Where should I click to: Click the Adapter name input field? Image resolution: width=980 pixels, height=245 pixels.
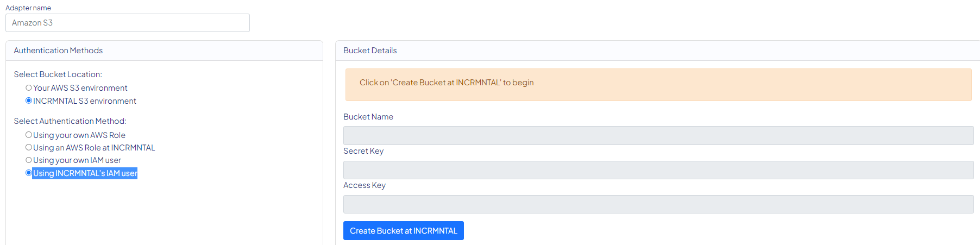(128, 23)
